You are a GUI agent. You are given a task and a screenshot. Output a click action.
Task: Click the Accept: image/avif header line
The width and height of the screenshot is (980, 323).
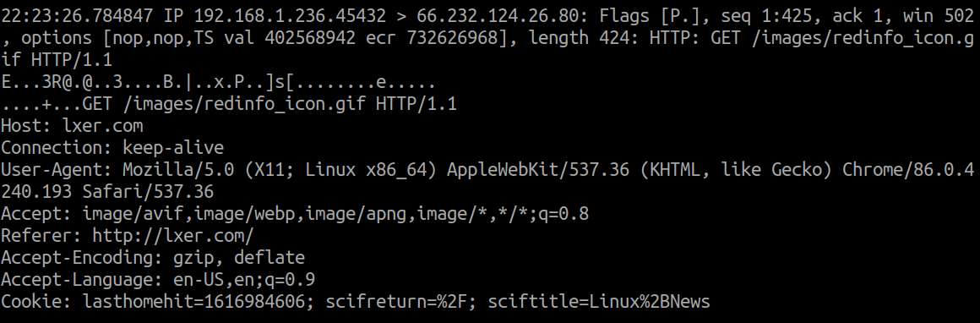pyautogui.click(x=294, y=215)
